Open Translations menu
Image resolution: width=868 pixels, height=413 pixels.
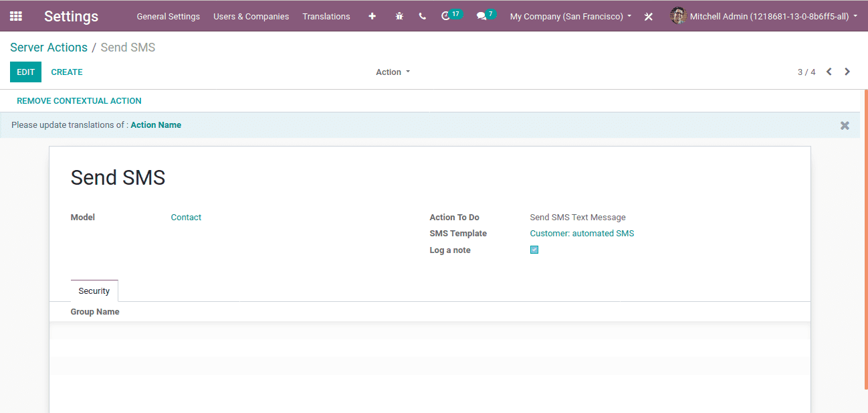(326, 16)
